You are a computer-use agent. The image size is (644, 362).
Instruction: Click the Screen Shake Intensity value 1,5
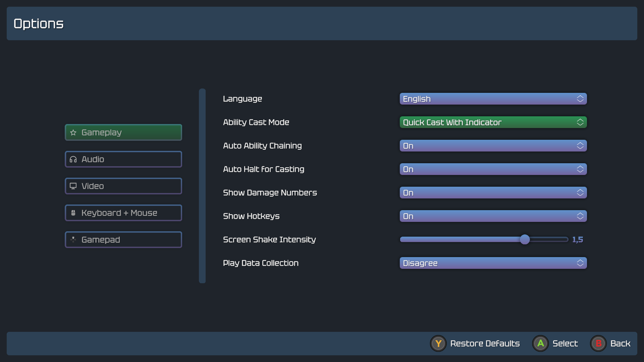[x=578, y=240]
